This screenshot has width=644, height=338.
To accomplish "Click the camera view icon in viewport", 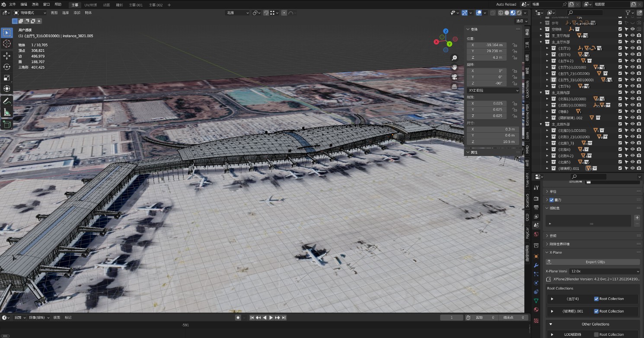I will pyautogui.click(x=454, y=77).
